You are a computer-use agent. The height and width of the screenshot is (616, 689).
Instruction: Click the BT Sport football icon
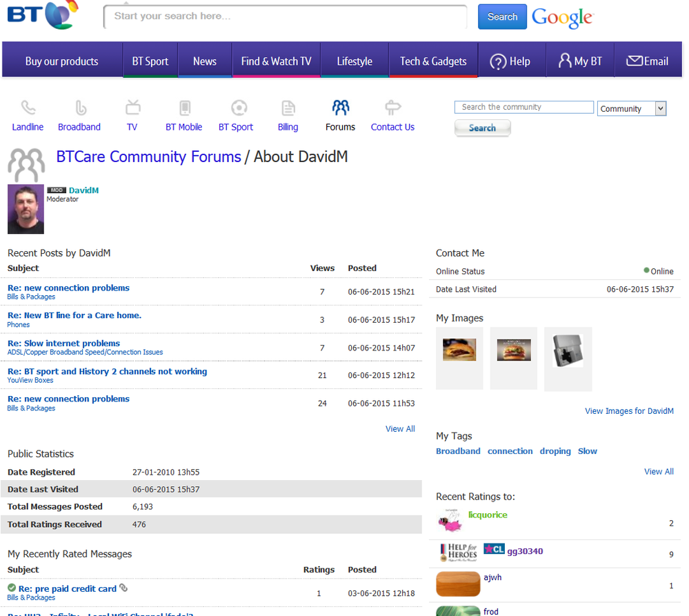pyautogui.click(x=239, y=108)
